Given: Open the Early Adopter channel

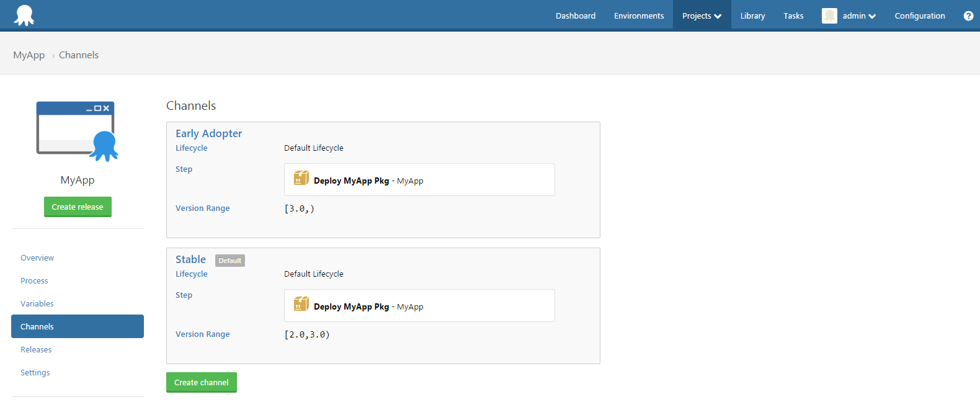Looking at the screenshot, I should 208,133.
